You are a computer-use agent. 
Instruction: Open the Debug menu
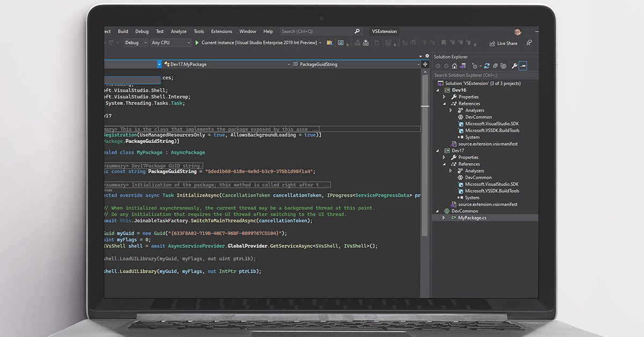(142, 32)
